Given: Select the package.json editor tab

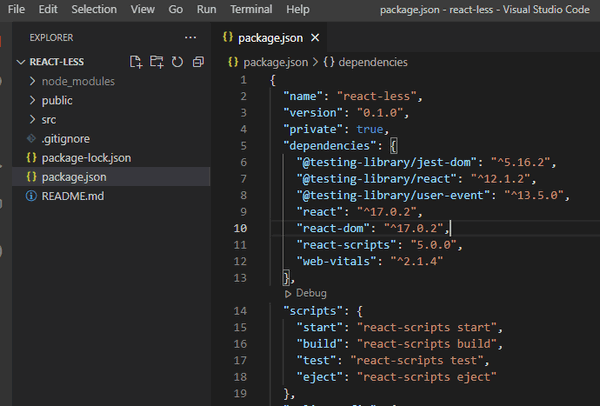Looking at the screenshot, I should click(x=270, y=38).
